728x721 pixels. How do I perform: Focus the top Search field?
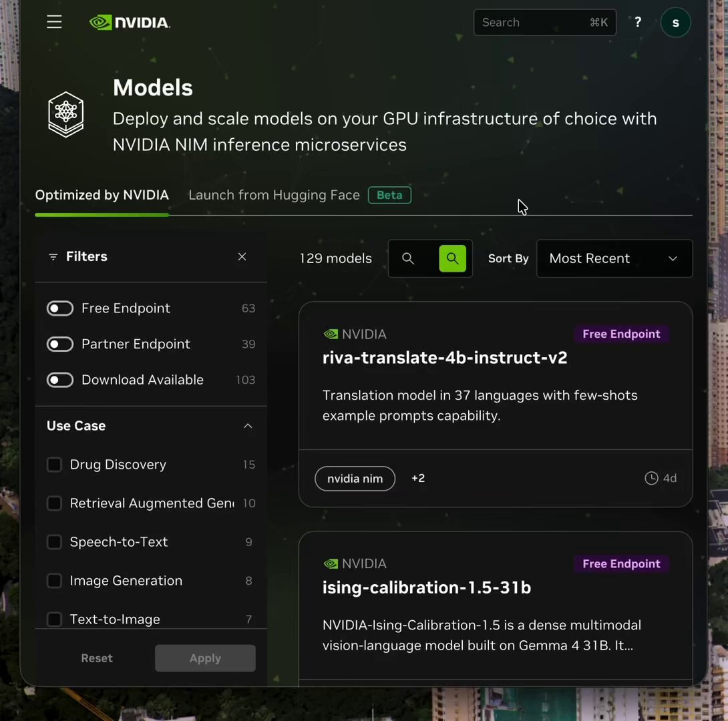click(544, 22)
